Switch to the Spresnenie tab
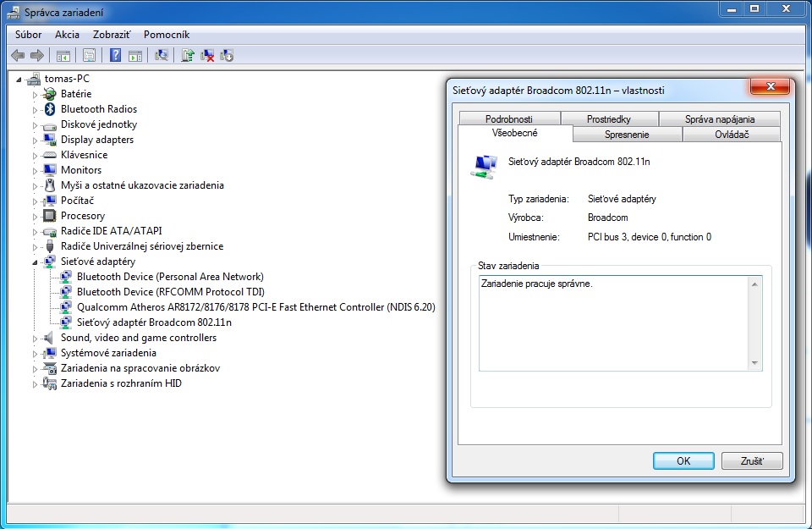Screen dimensions: 812x529 click(627, 135)
